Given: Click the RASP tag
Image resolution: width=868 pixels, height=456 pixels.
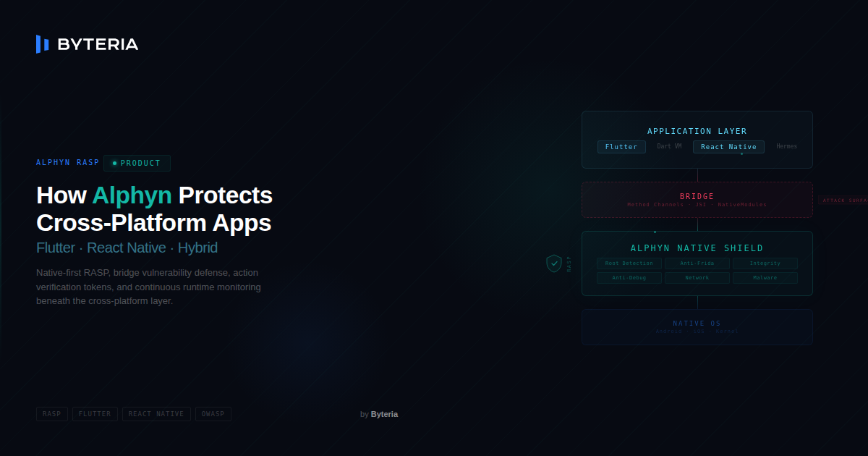Looking at the screenshot, I should point(52,414).
